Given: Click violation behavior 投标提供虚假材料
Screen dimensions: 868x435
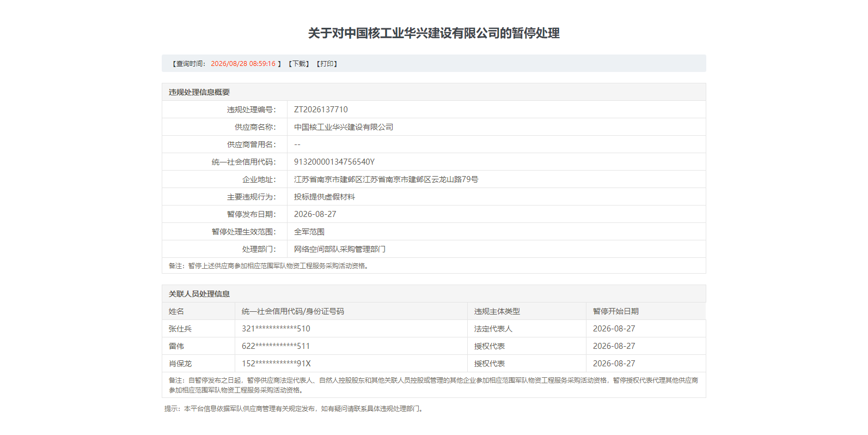Looking at the screenshot, I should [x=325, y=197].
